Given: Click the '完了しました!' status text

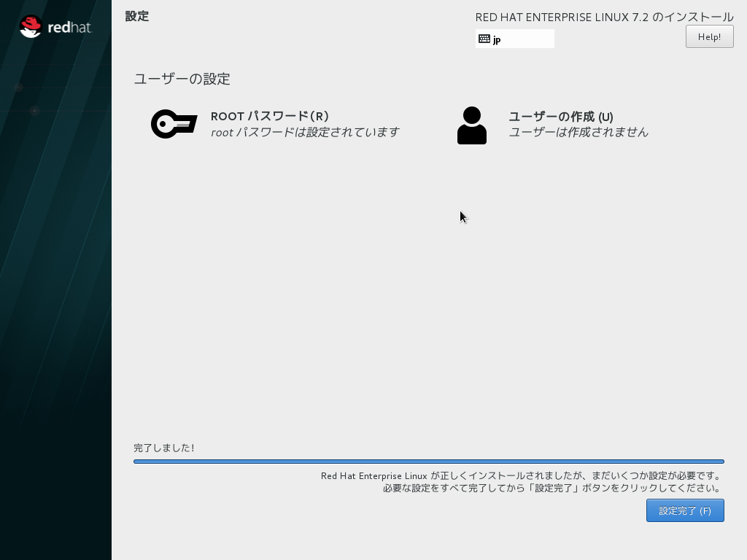Looking at the screenshot, I should pyautogui.click(x=164, y=448).
